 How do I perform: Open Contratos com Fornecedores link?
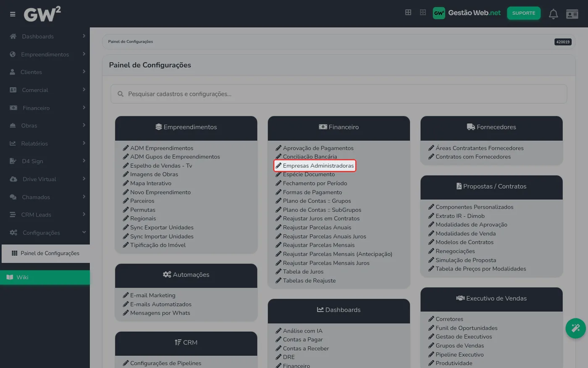pyautogui.click(x=470, y=157)
